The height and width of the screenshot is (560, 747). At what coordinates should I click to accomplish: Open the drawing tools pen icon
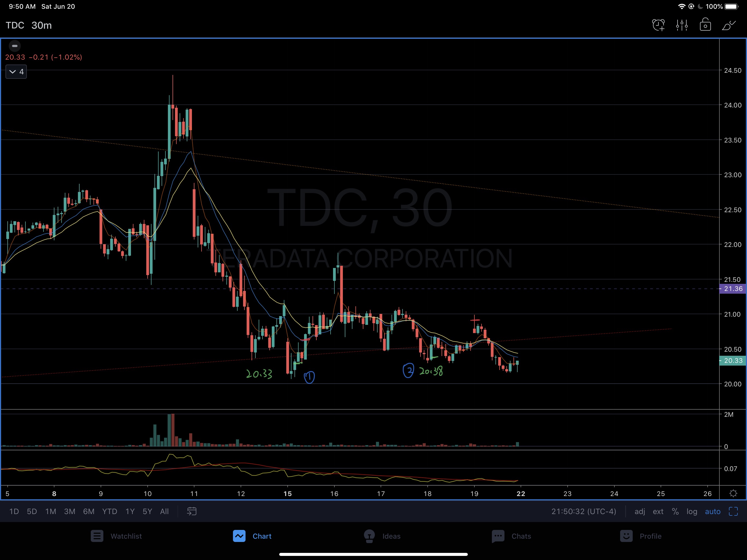click(x=729, y=25)
